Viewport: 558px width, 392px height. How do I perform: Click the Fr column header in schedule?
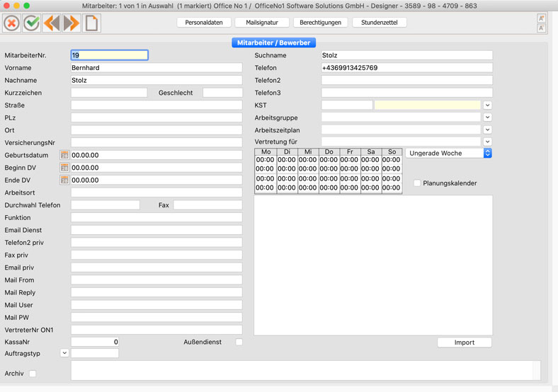[x=350, y=152]
